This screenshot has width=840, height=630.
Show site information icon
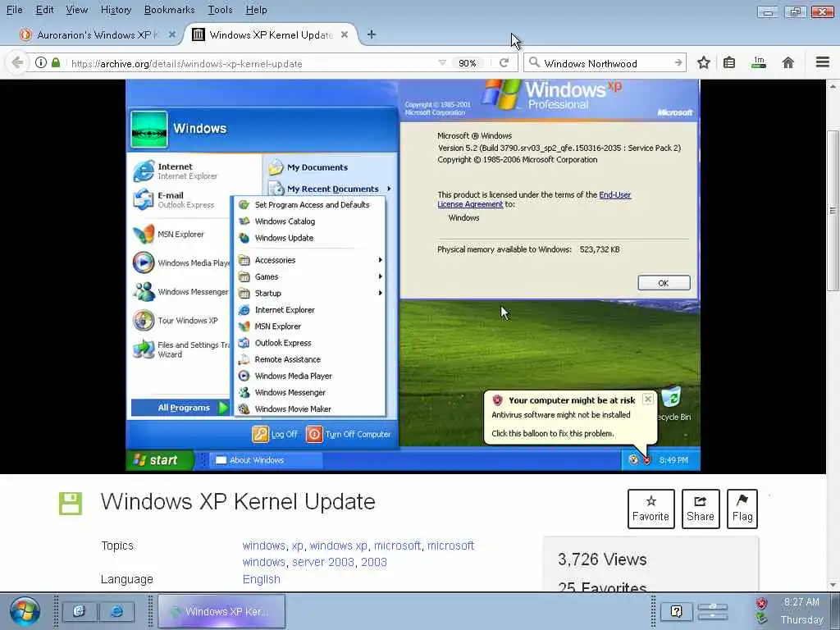coord(41,62)
